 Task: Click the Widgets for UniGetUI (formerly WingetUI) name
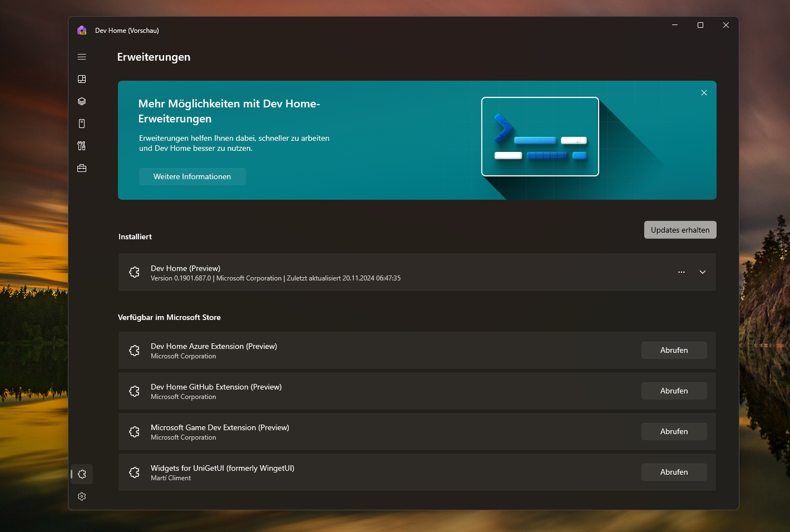tap(223, 468)
